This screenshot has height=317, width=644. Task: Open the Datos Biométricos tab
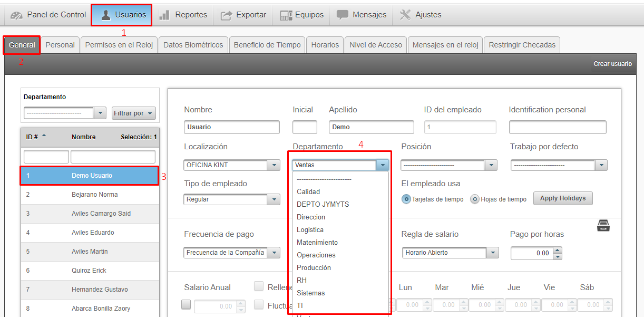[x=193, y=45]
